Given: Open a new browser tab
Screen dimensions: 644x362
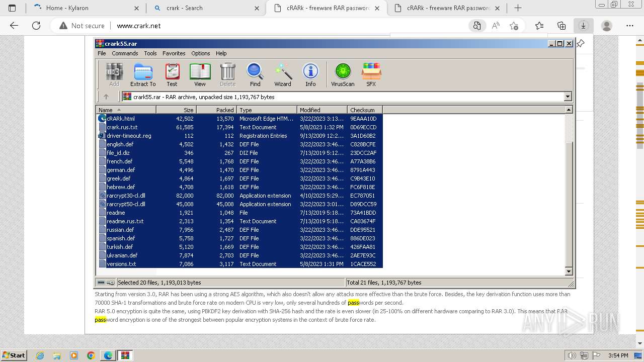Looking at the screenshot, I should tap(518, 8).
